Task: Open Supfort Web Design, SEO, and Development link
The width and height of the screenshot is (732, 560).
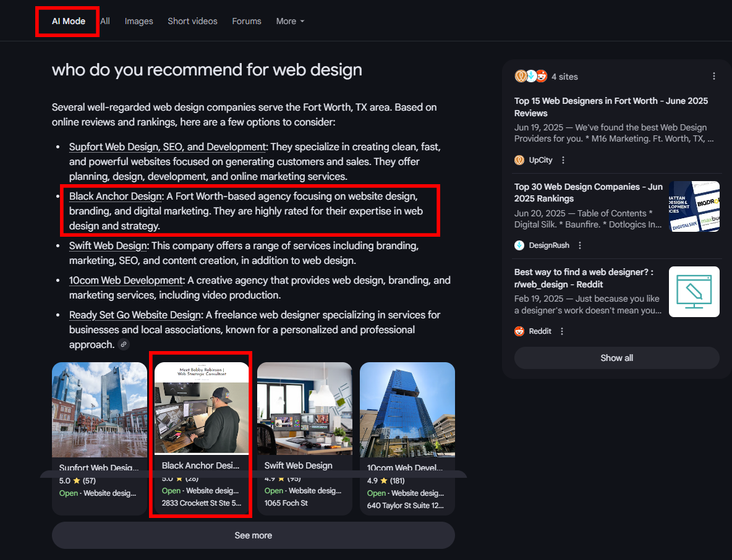Action: (168, 146)
